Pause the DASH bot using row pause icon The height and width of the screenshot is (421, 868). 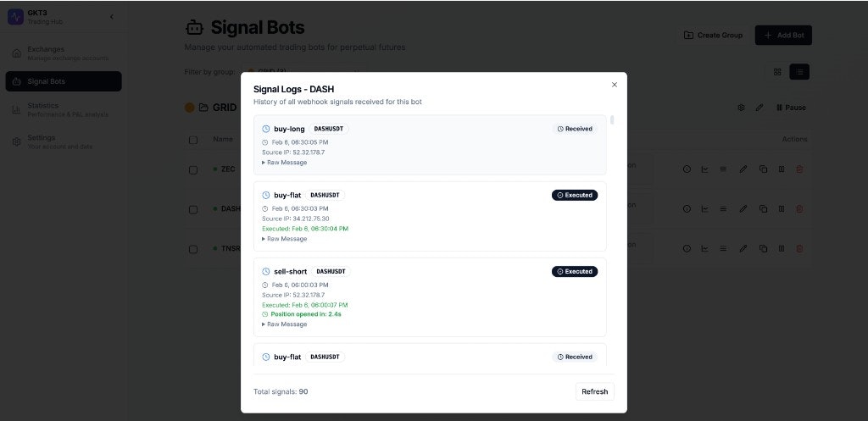tap(781, 208)
